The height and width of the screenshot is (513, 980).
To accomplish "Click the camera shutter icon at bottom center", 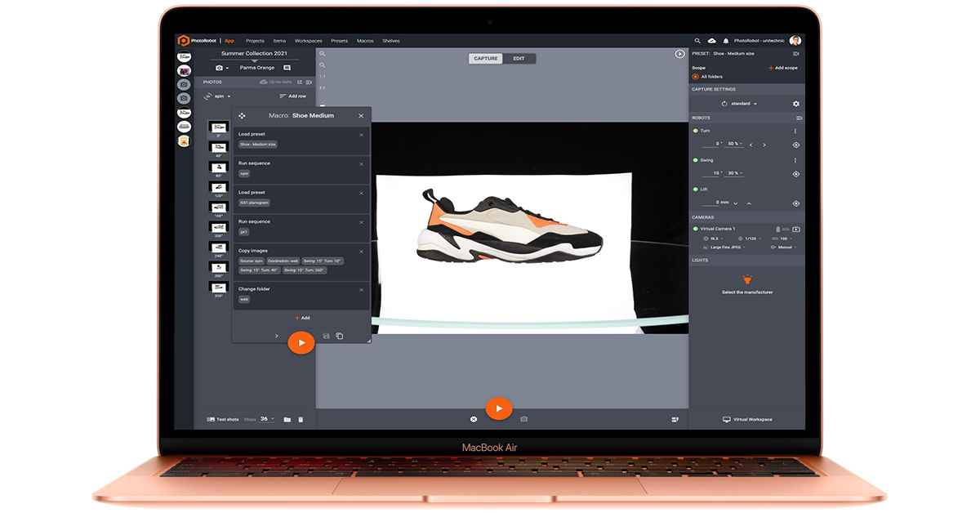I will coord(523,418).
